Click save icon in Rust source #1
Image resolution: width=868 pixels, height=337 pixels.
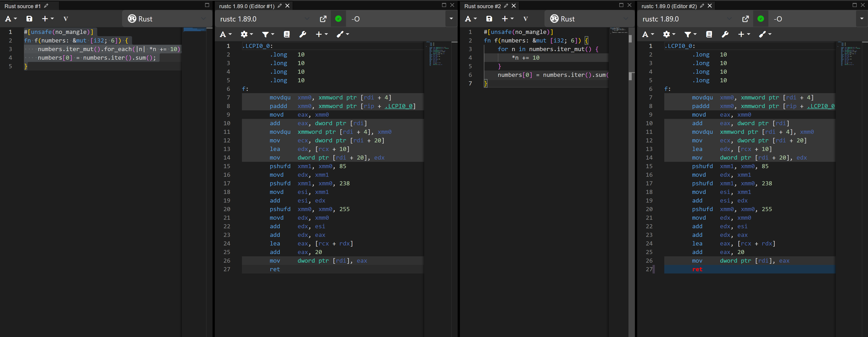tap(29, 19)
